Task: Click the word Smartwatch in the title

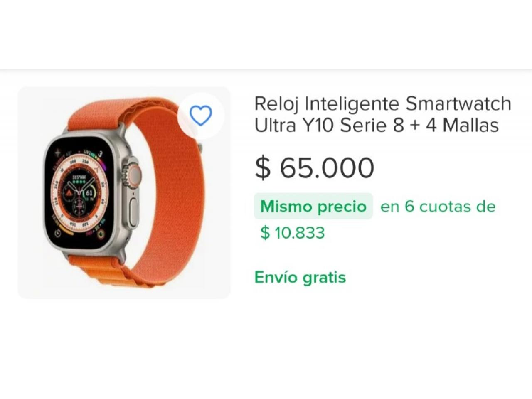Action: click(x=458, y=104)
